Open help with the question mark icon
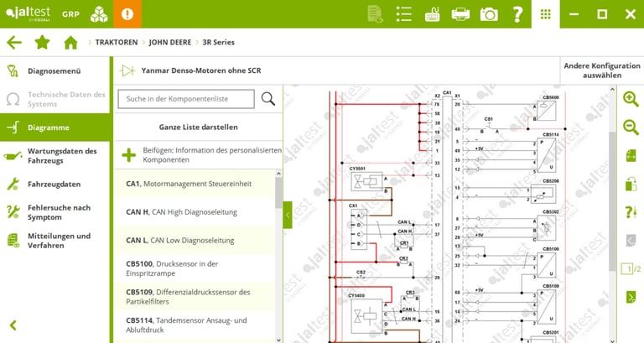 (517, 14)
